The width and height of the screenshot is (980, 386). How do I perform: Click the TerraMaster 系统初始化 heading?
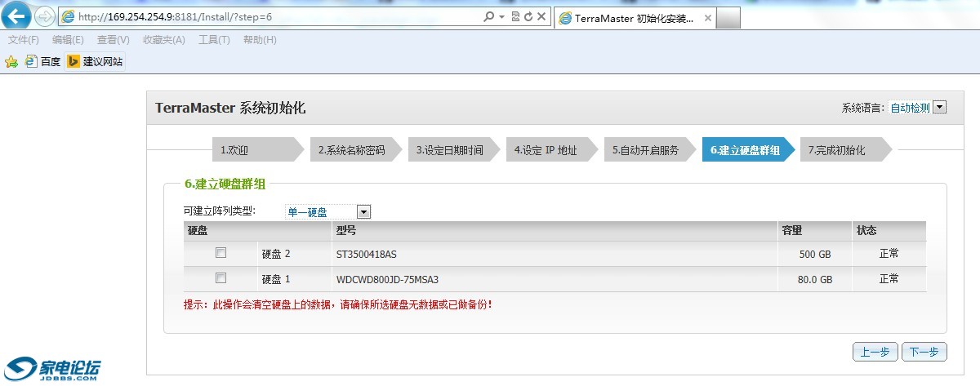pyautogui.click(x=230, y=108)
